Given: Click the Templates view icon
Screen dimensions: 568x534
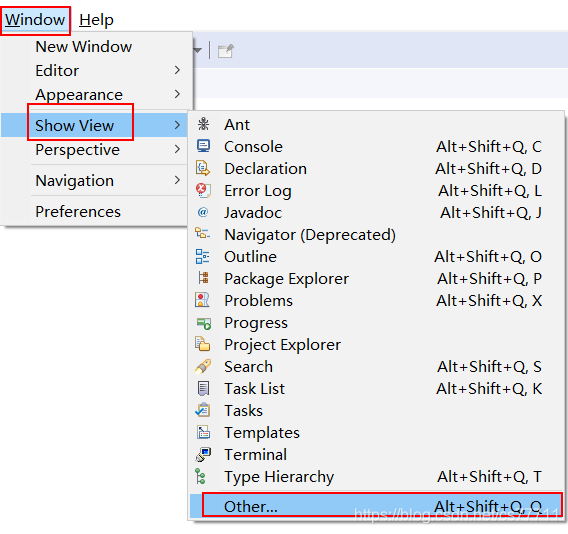Looking at the screenshot, I should click(203, 432).
